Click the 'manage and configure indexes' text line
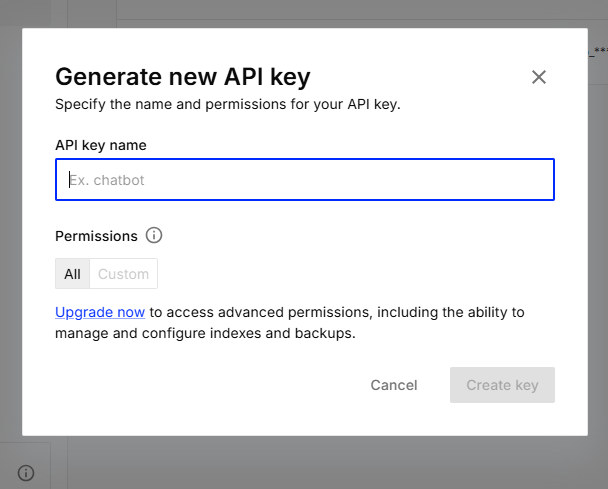This screenshot has width=608, height=489. coord(205,333)
